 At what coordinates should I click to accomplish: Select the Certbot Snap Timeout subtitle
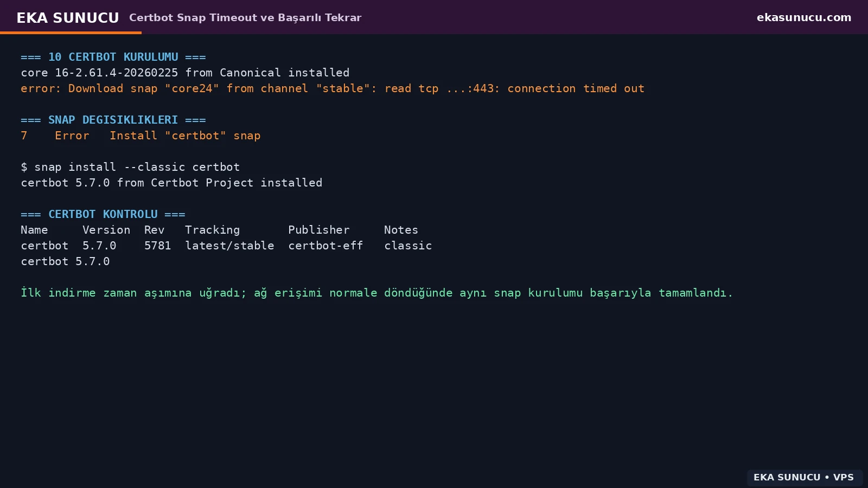point(245,17)
